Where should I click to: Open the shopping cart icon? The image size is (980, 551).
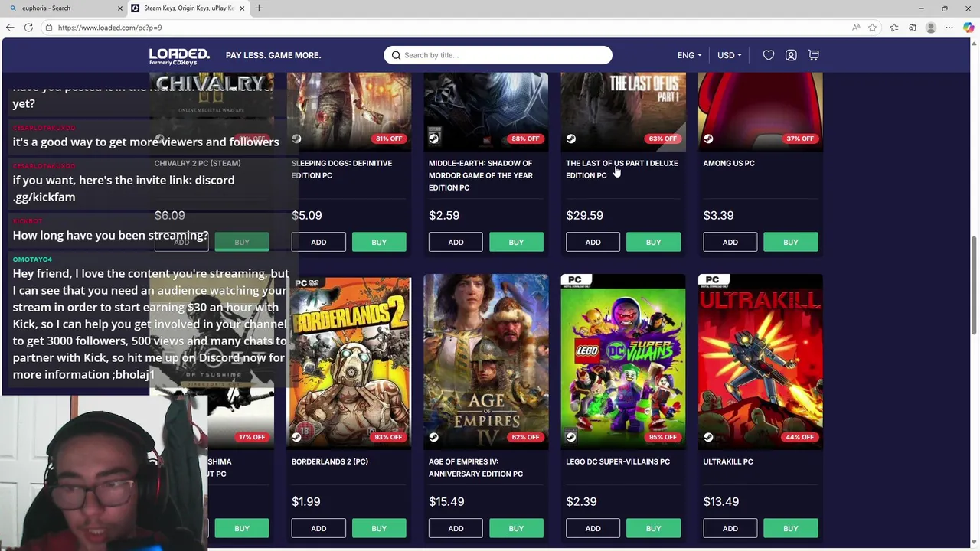point(814,55)
